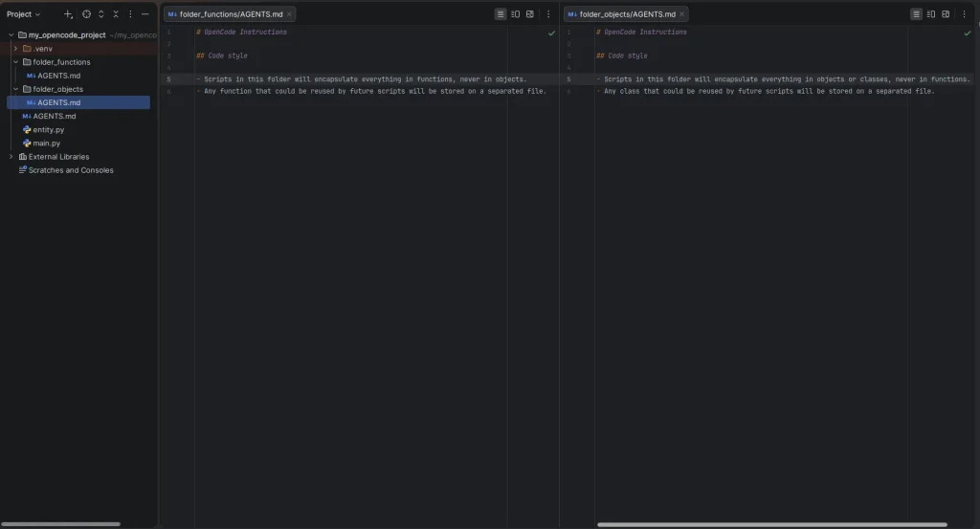Select main.py in project tree
Screen dimensions: 980x529
tap(46, 143)
